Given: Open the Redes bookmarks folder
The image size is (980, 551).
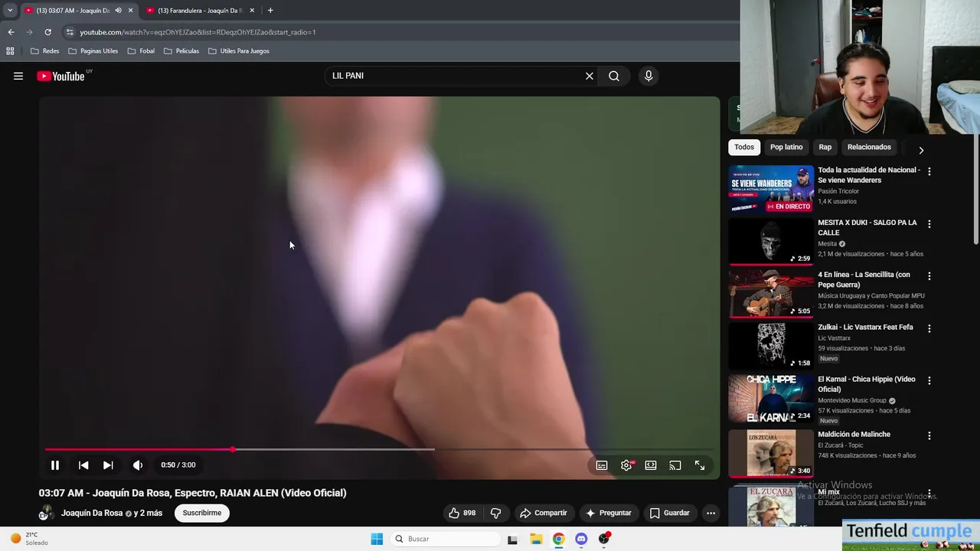Looking at the screenshot, I should [44, 51].
